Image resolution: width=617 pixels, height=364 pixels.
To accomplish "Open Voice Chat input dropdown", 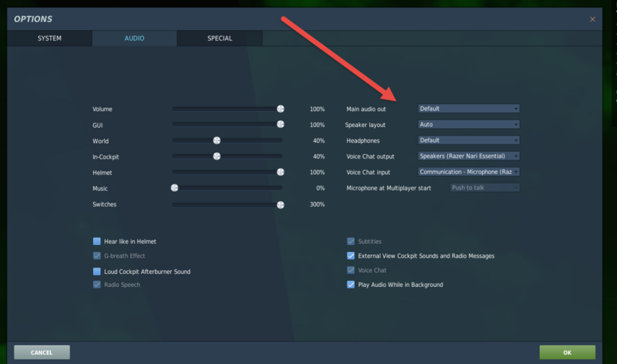I will tap(468, 172).
